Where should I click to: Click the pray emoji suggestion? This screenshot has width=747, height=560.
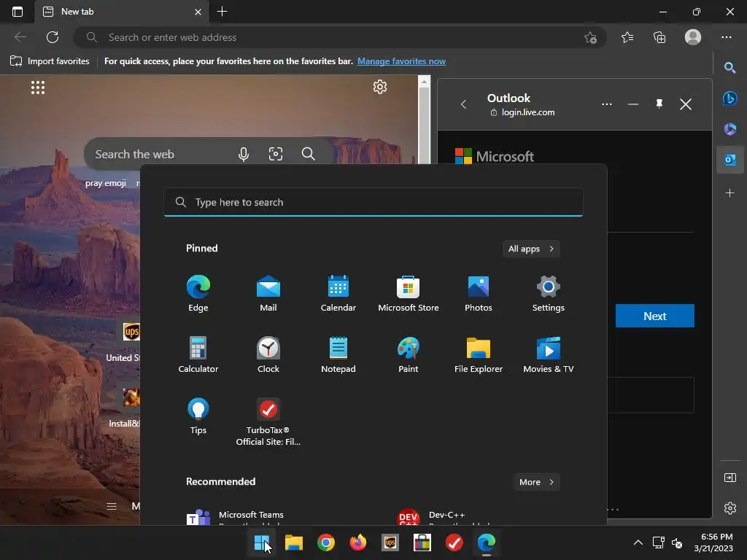(106, 183)
